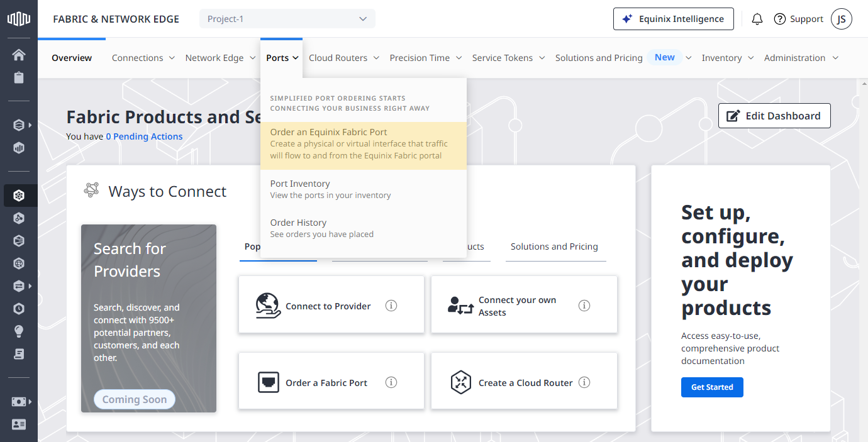Open the Order a Fabric Port card
868x442 pixels.
pyautogui.click(x=331, y=381)
